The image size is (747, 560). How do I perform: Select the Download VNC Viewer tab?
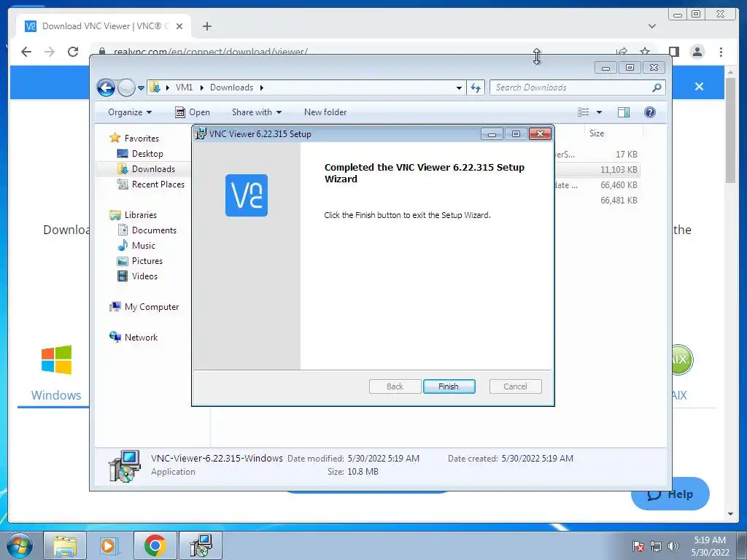104,26
